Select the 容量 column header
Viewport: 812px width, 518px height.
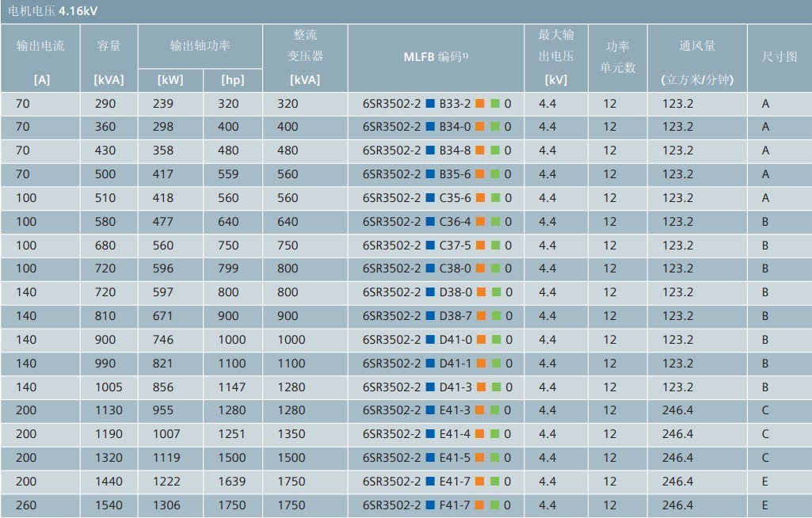[x=109, y=46]
